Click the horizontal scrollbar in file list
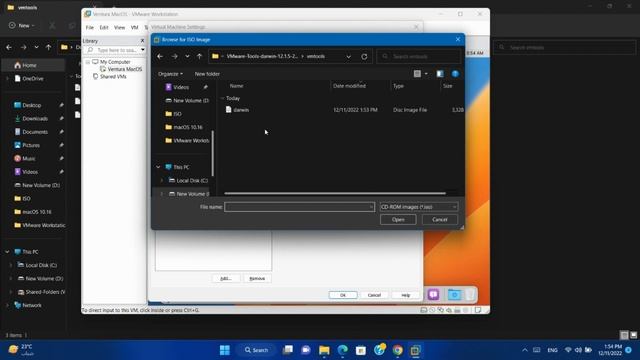 pos(335,193)
